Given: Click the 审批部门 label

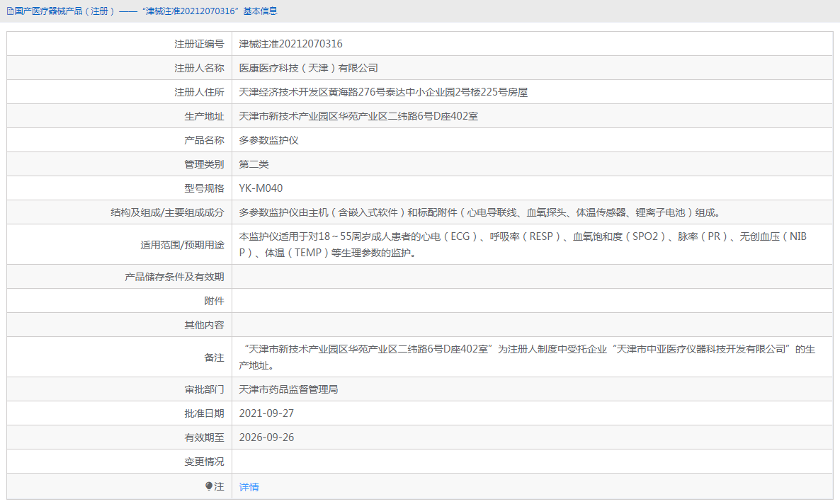Looking at the screenshot, I should coord(204,389).
